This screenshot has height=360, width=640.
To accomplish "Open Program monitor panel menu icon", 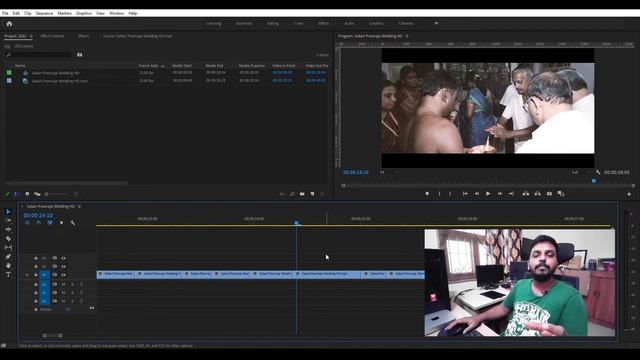I will point(407,36).
